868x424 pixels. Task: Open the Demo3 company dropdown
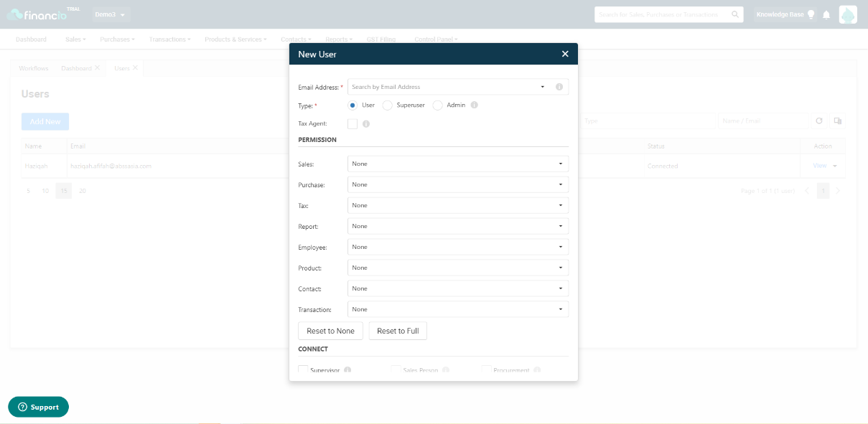pyautogui.click(x=111, y=14)
